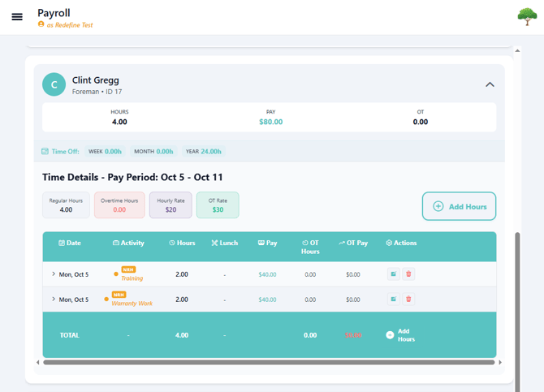Click the $40.00 pay on Warranty Work row

pos(267,299)
